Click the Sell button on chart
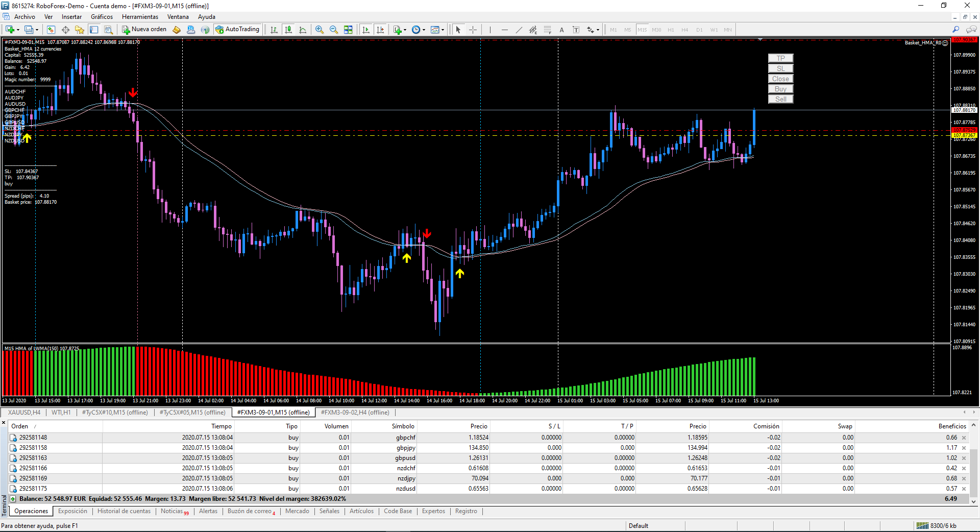The image size is (980, 532). 780,99
